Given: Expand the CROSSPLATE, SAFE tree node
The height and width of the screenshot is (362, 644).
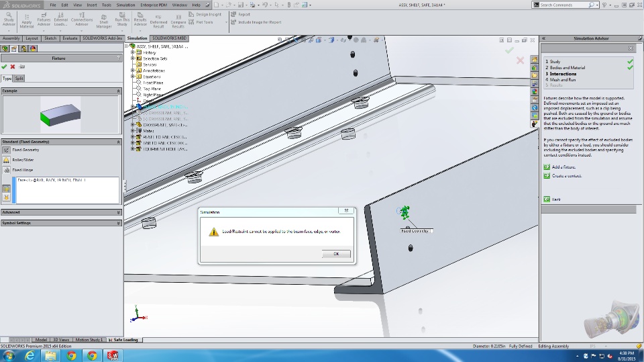Looking at the screenshot, I should [133, 125].
